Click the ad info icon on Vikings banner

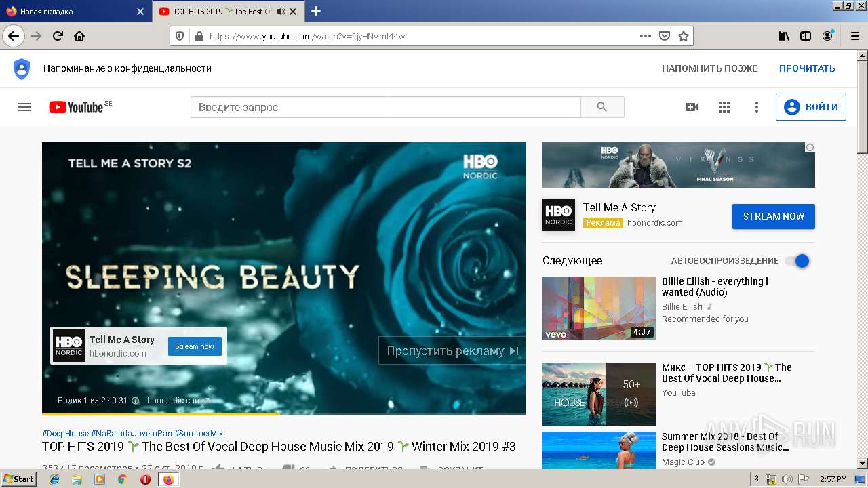[810, 147]
